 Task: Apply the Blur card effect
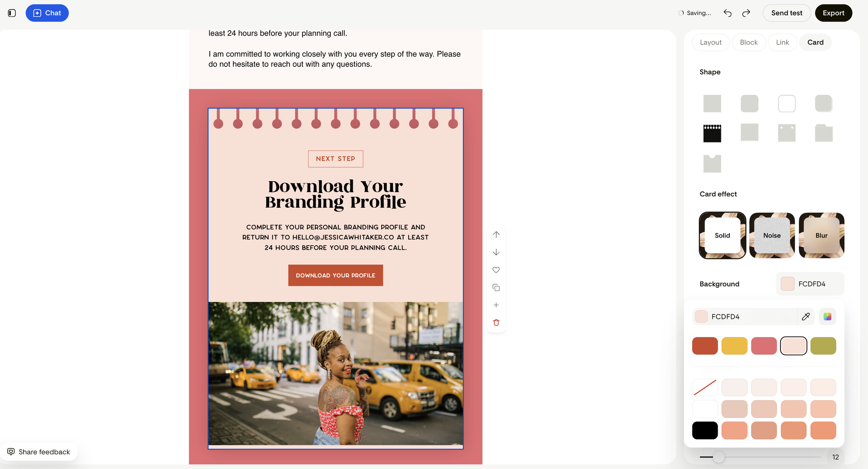pos(821,235)
